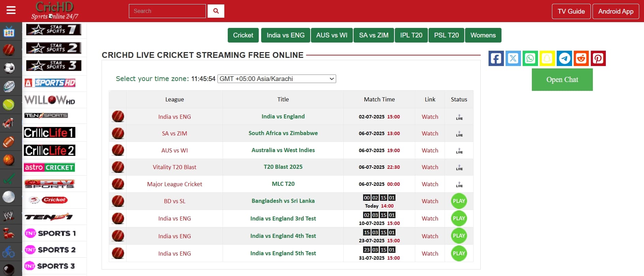Select the Cricket tab

[x=243, y=35]
